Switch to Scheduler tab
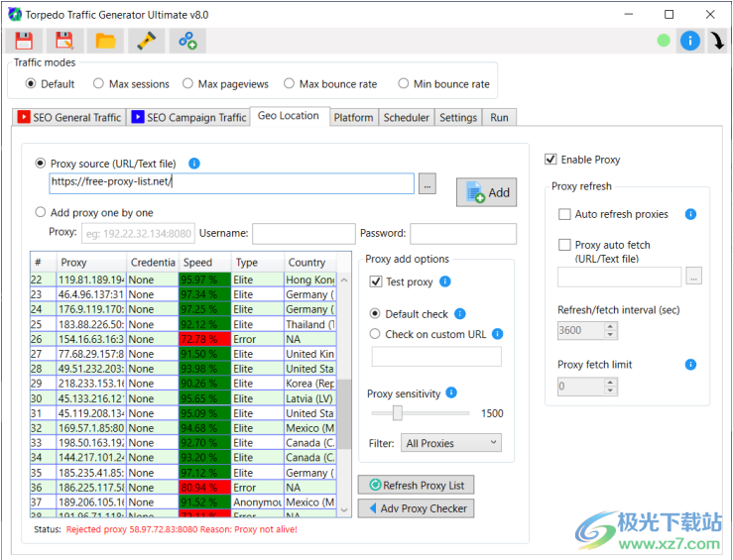The width and height of the screenshot is (733, 560). [x=407, y=117]
